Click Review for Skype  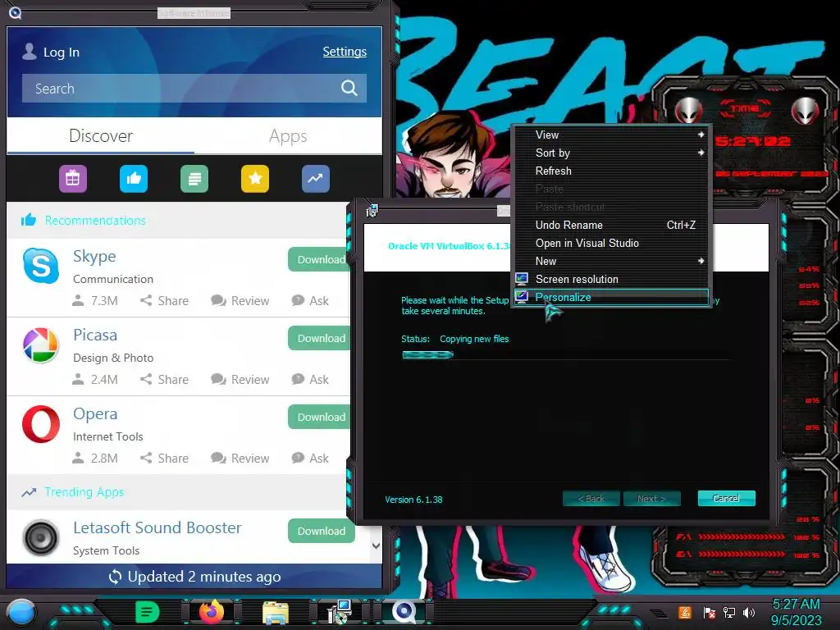240,300
